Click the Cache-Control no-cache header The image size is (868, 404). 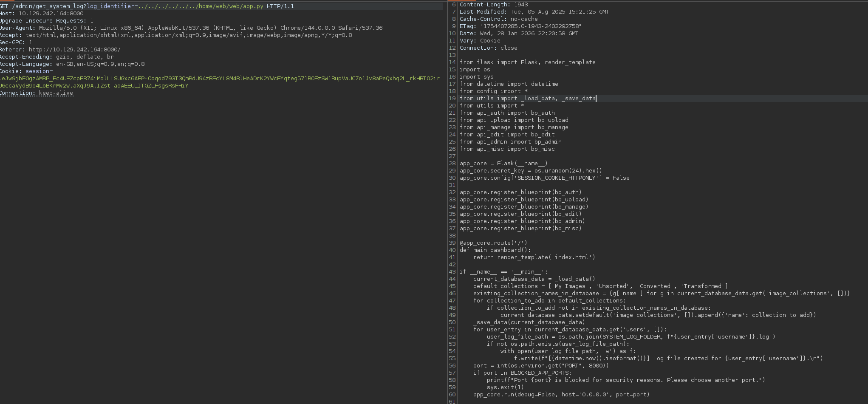[x=499, y=19]
